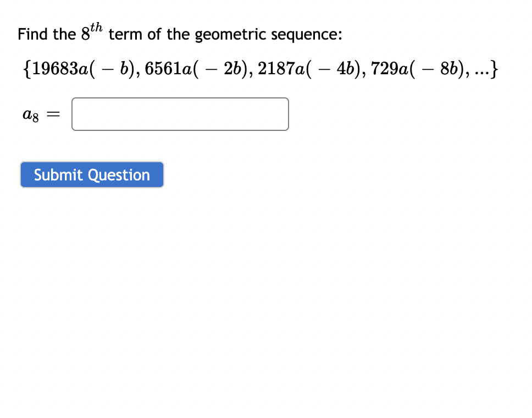This screenshot has width=532, height=418.
Task: Click the closing brace of the sequence
Action: click(495, 68)
